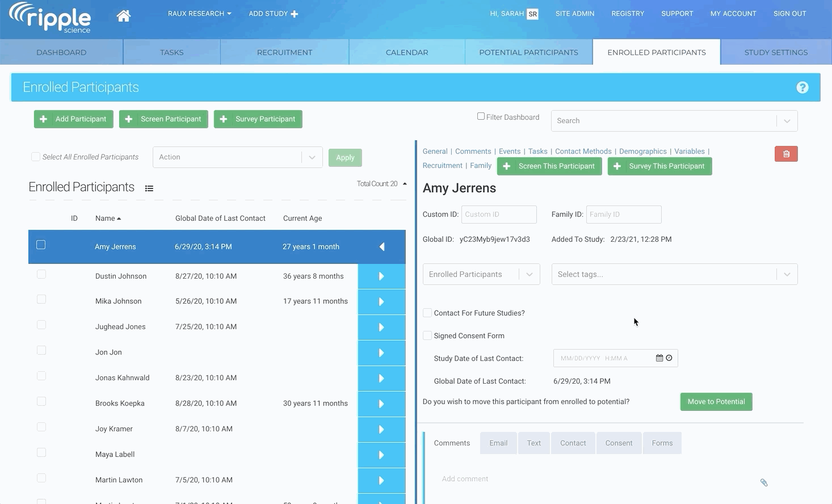
Task: Expand Dustin Johnson's details arrow
Action: [x=381, y=276]
